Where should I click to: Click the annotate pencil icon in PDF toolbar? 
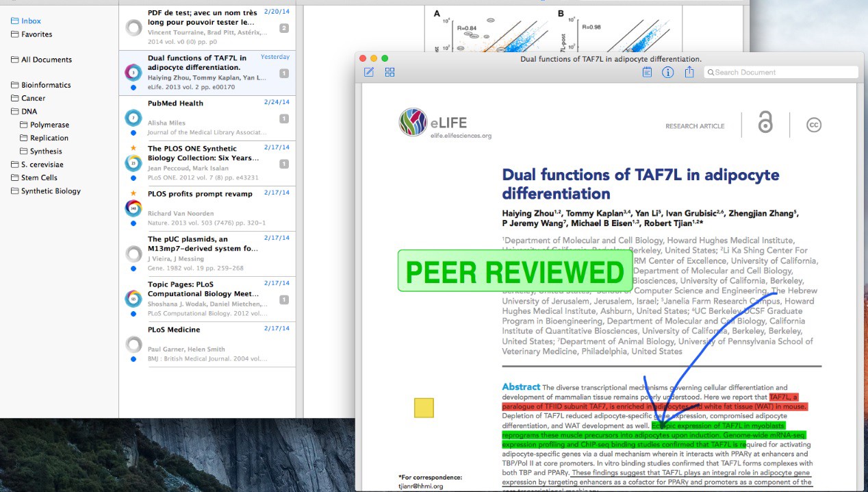[369, 72]
